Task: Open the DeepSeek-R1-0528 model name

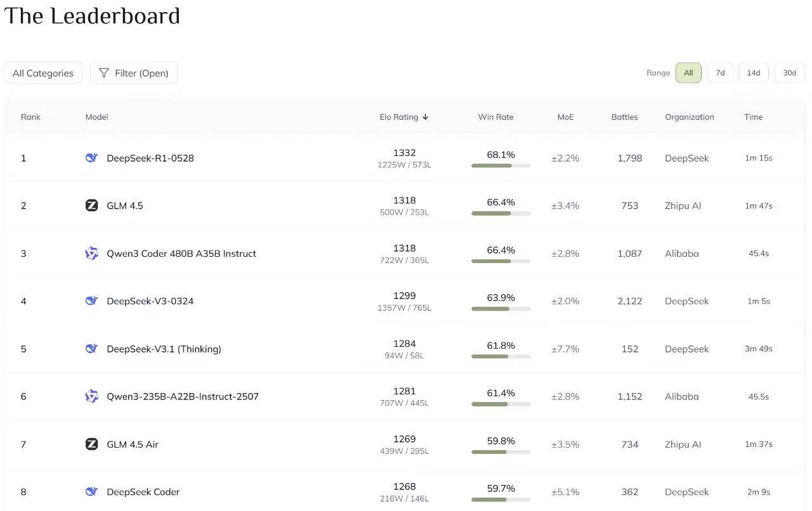Action: [150, 158]
